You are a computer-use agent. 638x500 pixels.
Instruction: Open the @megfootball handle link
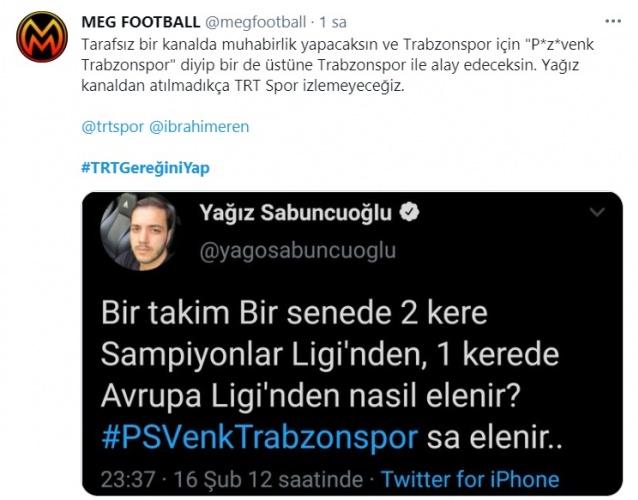coord(255,22)
